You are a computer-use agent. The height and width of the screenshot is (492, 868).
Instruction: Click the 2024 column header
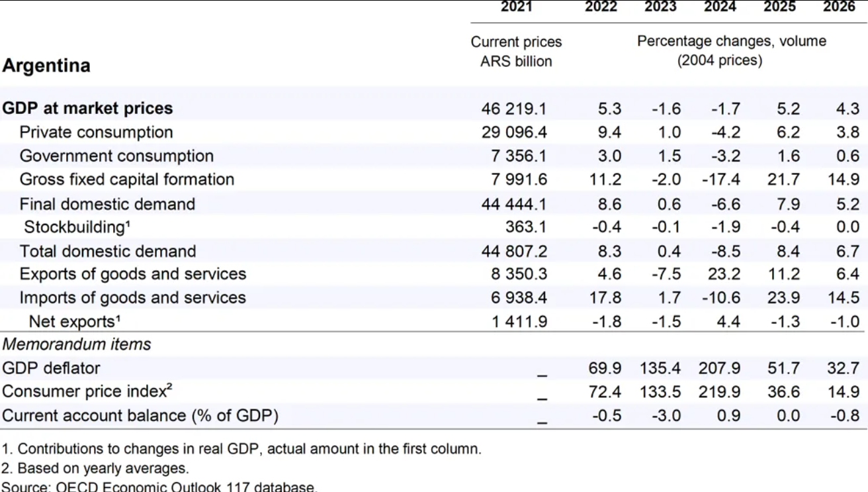pyautogui.click(x=720, y=7)
